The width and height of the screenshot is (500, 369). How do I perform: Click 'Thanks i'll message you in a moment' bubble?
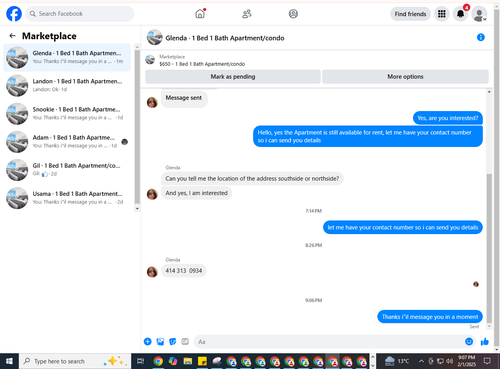pyautogui.click(x=430, y=317)
